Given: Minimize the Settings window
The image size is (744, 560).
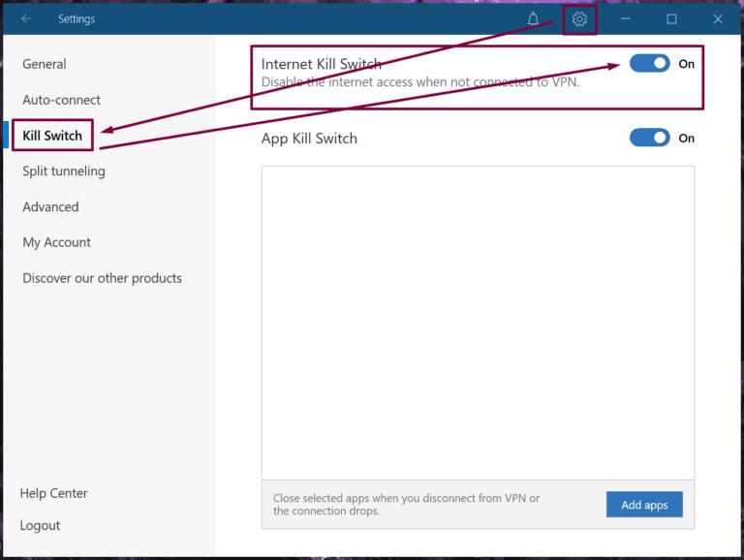Looking at the screenshot, I should click(x=626, y=19).
